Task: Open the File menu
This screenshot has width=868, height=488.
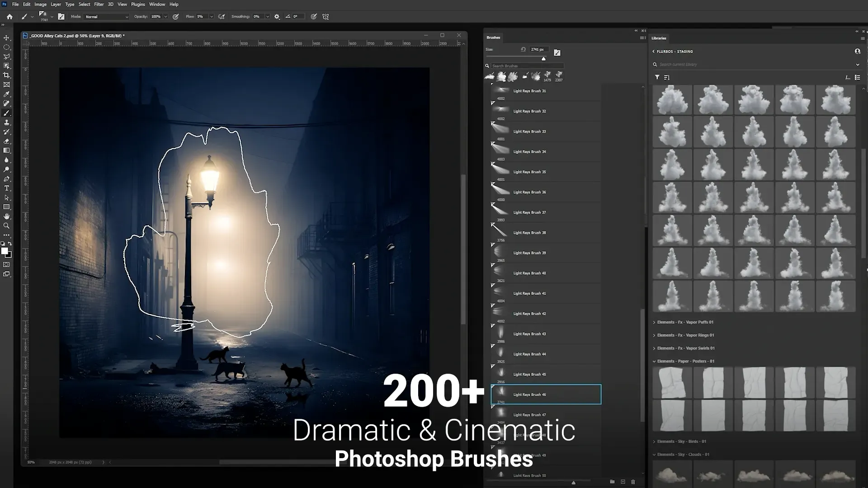Action: click(x=15, y=4)
